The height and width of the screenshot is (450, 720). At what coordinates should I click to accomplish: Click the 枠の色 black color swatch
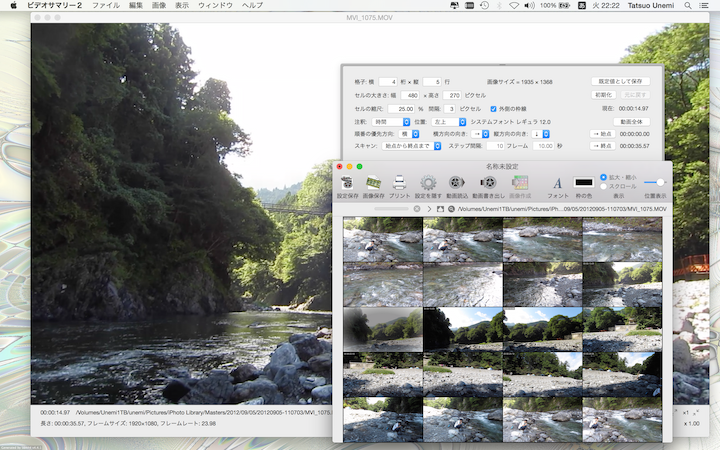pyautogui.click(x=584, y=182)
